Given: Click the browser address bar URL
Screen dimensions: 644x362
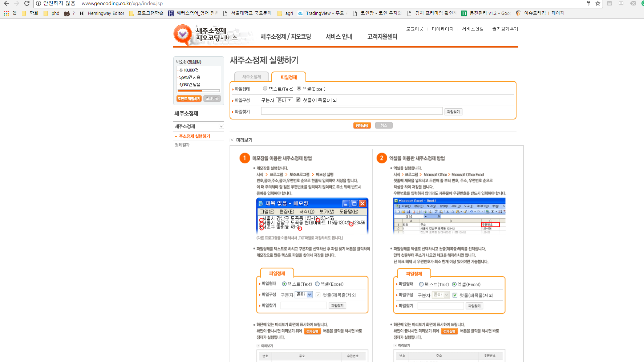Looking at the screenshot, I should [122, 3].
